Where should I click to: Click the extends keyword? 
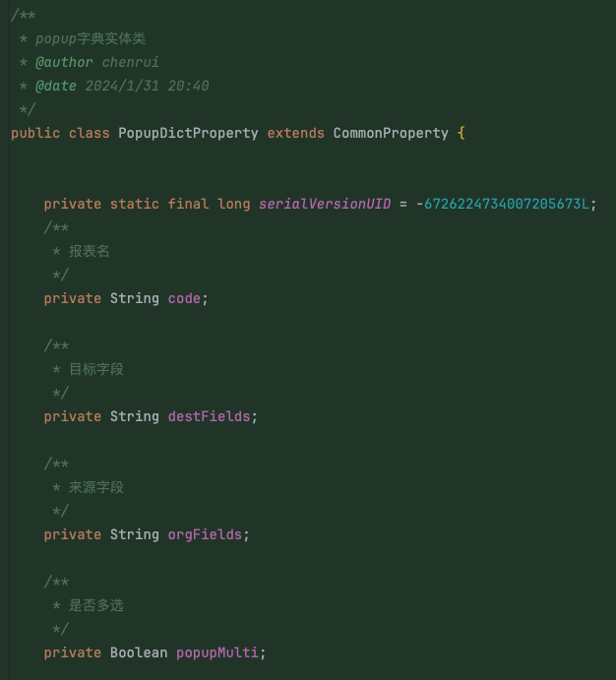[295, 133]
